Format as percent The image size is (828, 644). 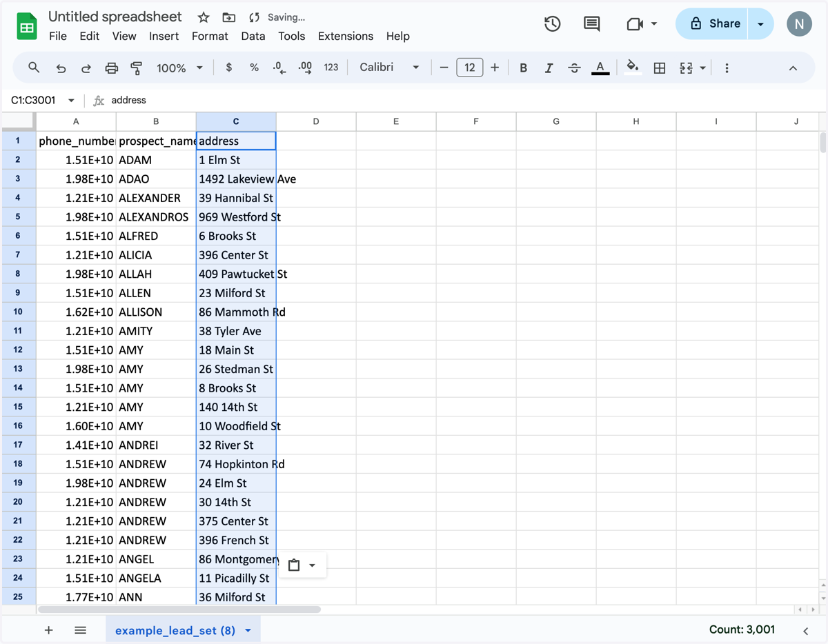(255, 68)
